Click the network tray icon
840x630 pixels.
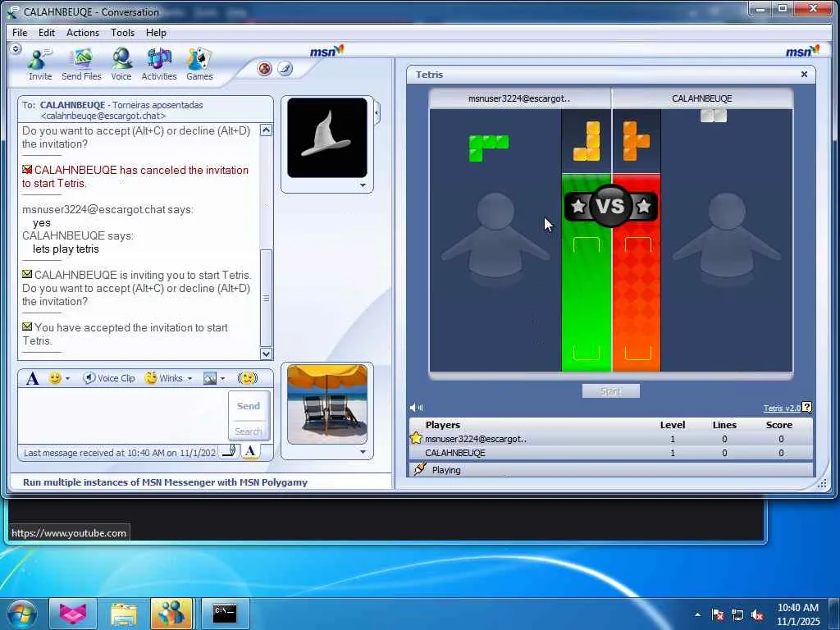pos(737,615)
